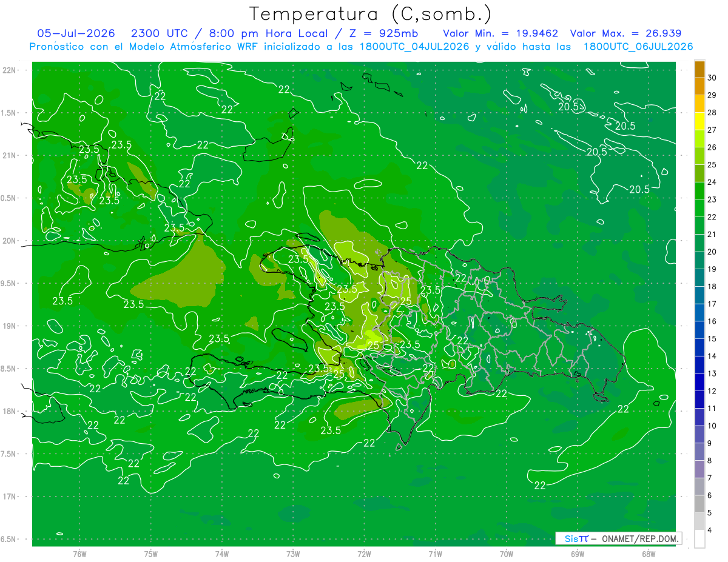
Task: Click "Valor Max. = 26.939" readout
Action: click(x=625, y=33)
